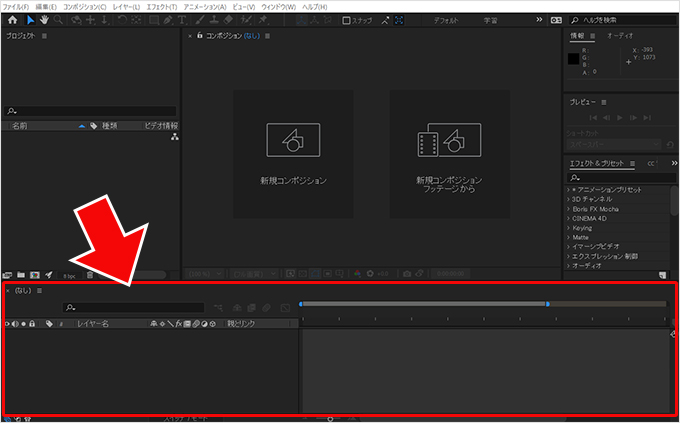Select the Type (T) tool

182,20
